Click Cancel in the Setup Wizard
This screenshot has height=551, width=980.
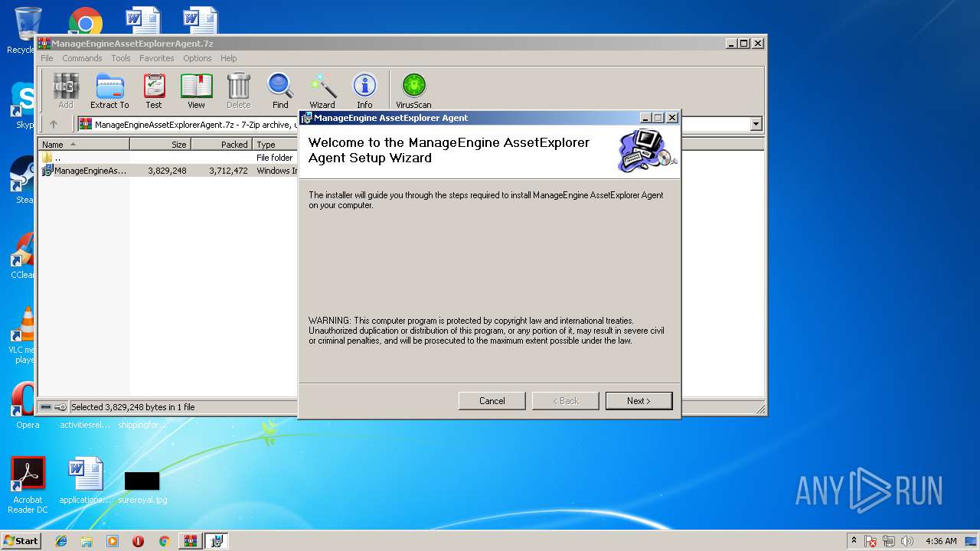tap(492, 401)
